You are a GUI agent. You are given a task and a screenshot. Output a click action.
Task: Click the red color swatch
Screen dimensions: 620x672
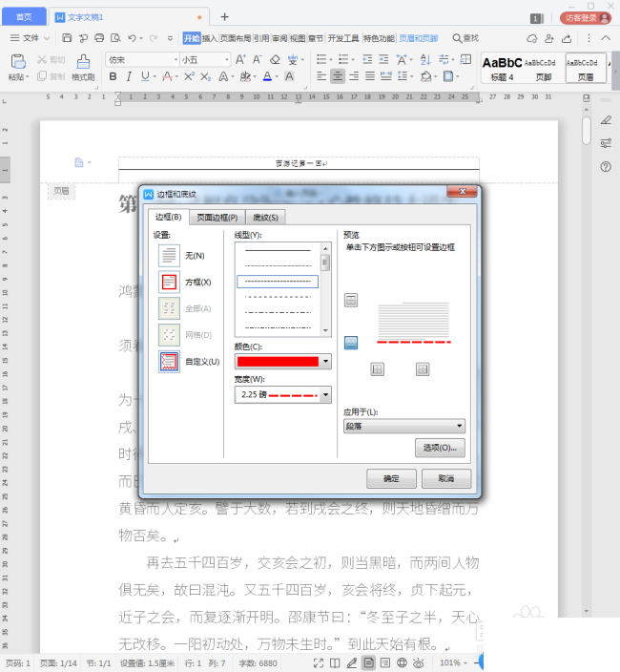point(278,362)
